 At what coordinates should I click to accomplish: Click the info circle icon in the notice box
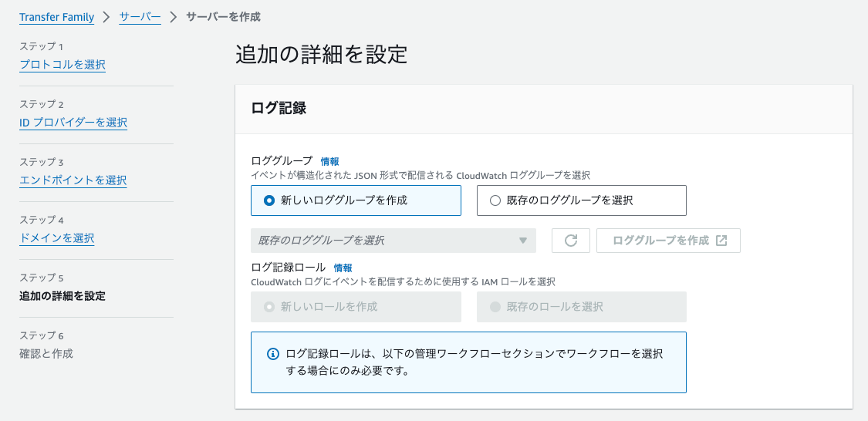tap(272, 354)
